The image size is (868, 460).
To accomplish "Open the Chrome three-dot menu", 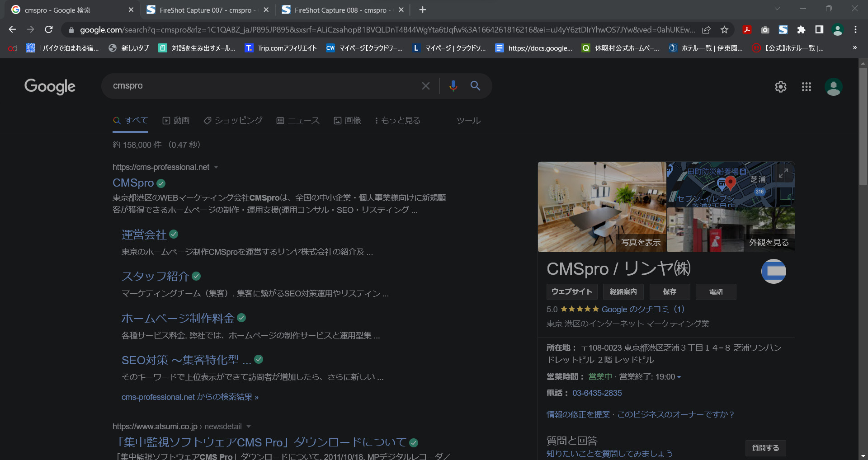I will click(855, 30).
